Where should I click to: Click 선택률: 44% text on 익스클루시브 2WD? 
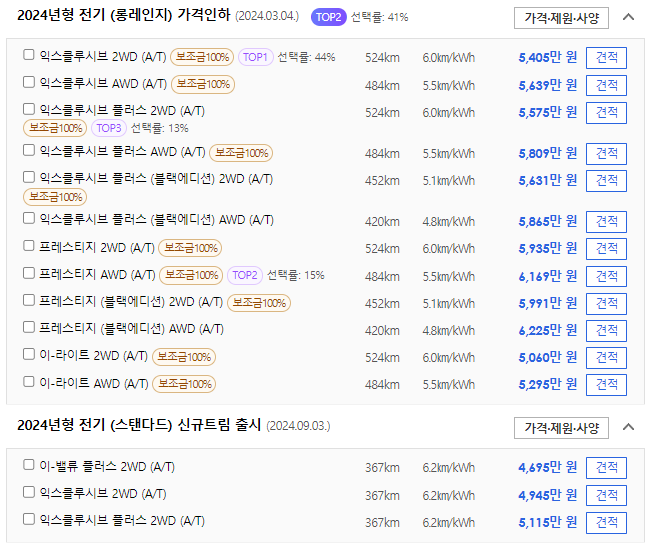306,57
